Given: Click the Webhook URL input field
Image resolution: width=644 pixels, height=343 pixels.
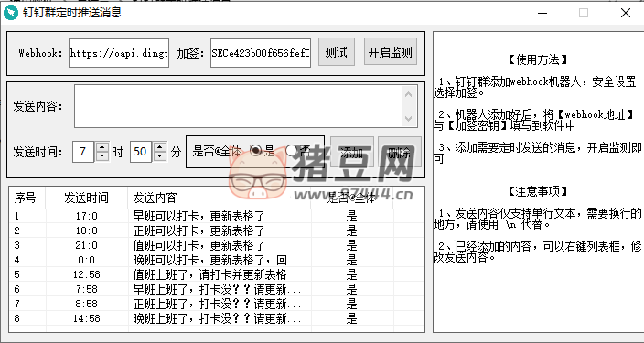Looking at the screenshot, I should point(119,53).
